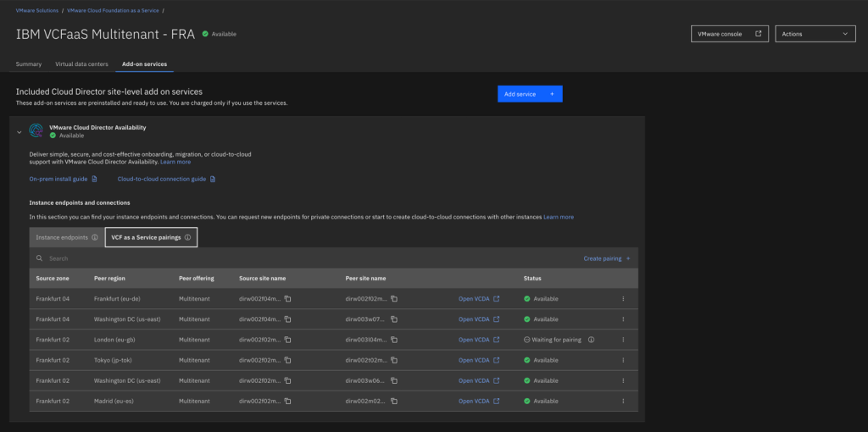868x432 pixels.
Task: Copy peer site name in Tokyo row
Action: click(x=394, y=360)
